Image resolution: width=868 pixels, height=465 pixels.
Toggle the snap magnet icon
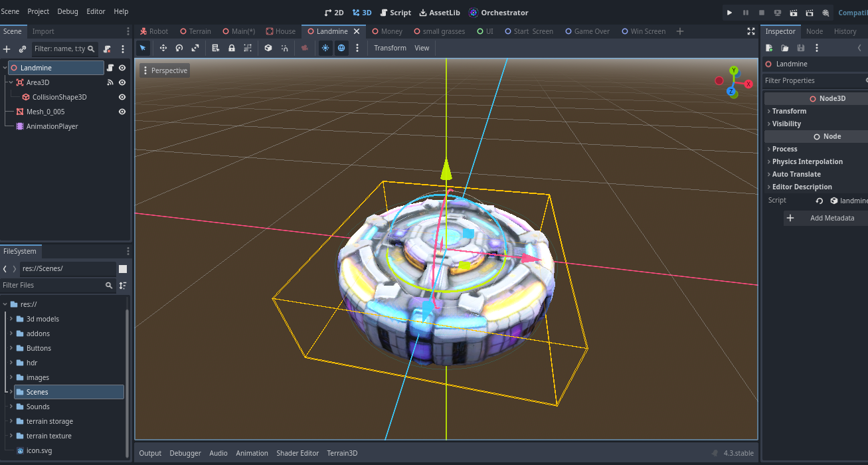pos(284,48)
